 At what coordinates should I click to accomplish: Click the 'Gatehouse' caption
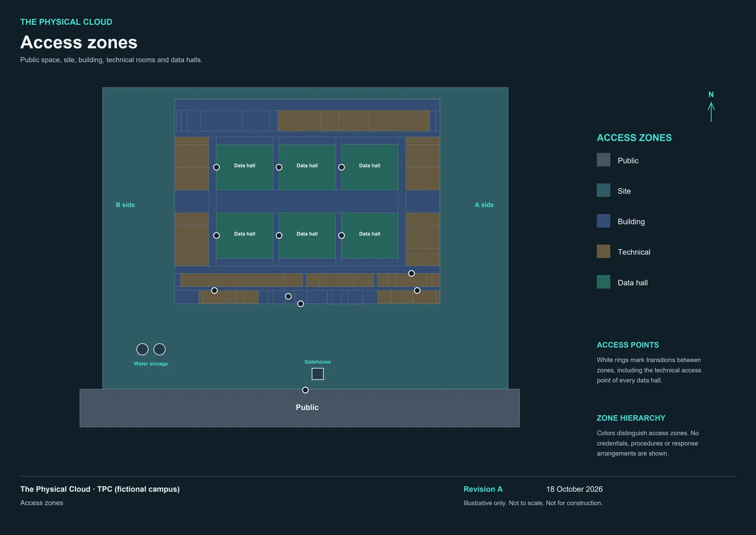(318, 362)
